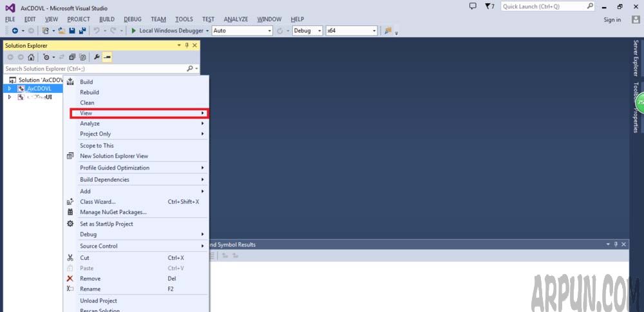Click the Pending Changes Filter icon

46,57
